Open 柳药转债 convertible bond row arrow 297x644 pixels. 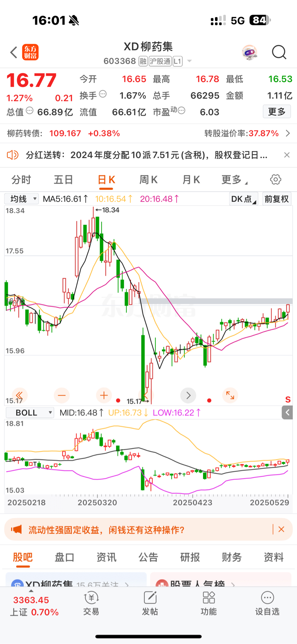click(288, 133)
